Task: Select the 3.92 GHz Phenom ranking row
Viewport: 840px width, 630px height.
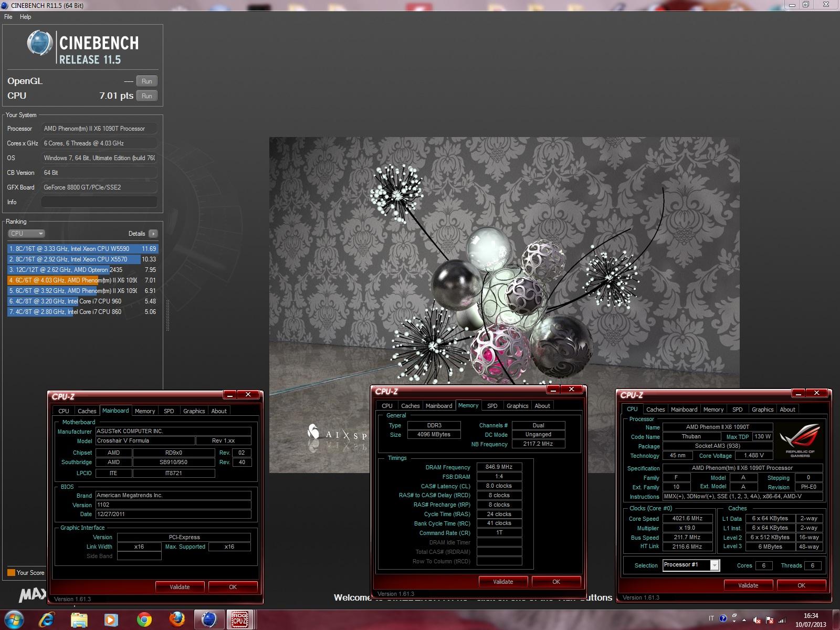Action: (x=82, y=291)
